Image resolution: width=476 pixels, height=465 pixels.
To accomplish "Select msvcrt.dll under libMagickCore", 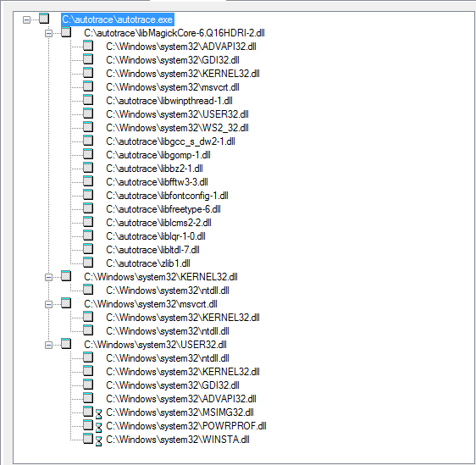I will pyautogui.click(x=173, y=87).
